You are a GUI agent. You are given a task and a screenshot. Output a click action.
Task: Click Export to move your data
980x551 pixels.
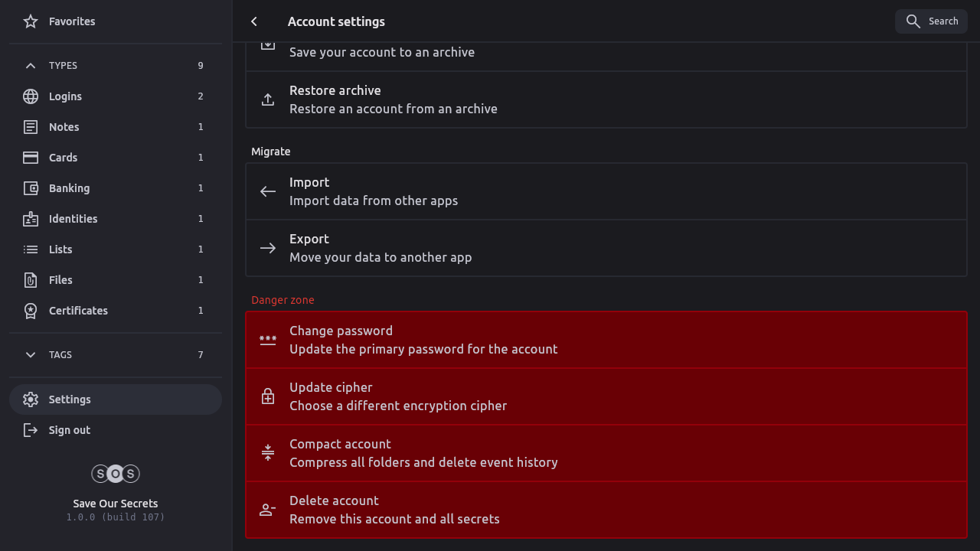[606, 248]
